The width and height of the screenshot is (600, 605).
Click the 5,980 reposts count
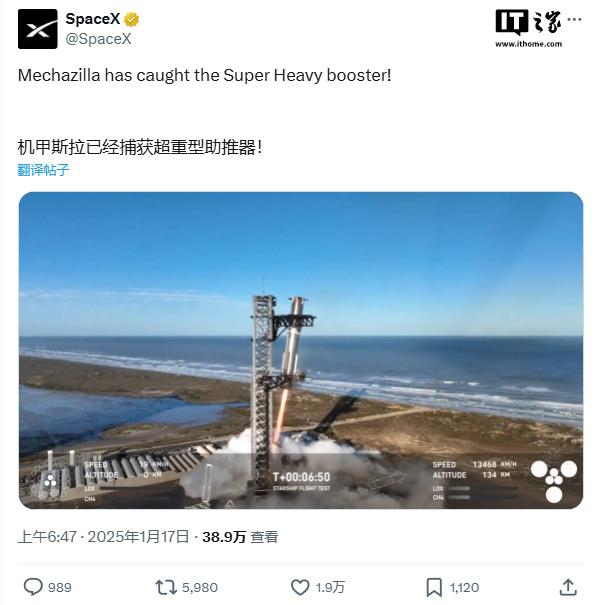(x=200, y=587)
